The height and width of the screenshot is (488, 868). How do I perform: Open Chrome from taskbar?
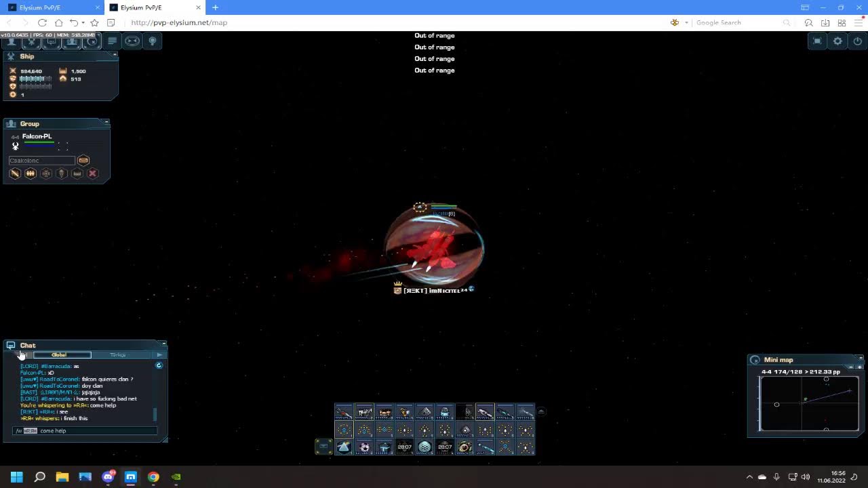point(153,476)
